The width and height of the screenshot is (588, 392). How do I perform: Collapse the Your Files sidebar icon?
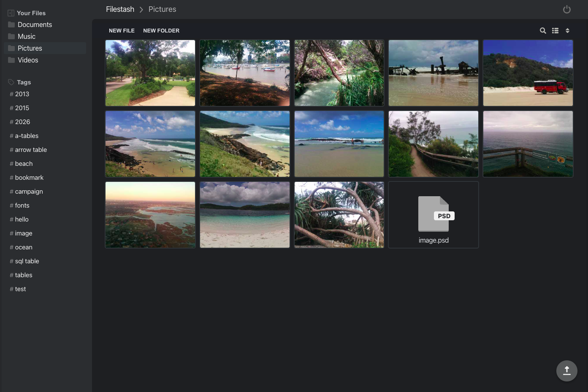pos(11,13)
